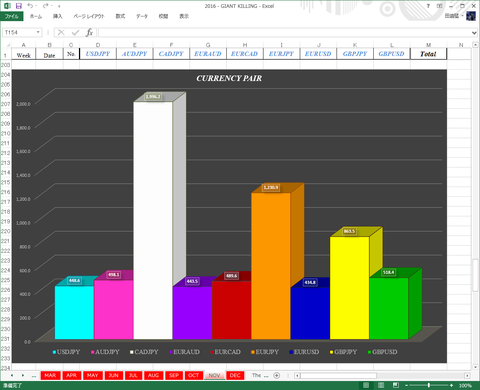Click the Excel application icon in title bar

pos(7,6)
